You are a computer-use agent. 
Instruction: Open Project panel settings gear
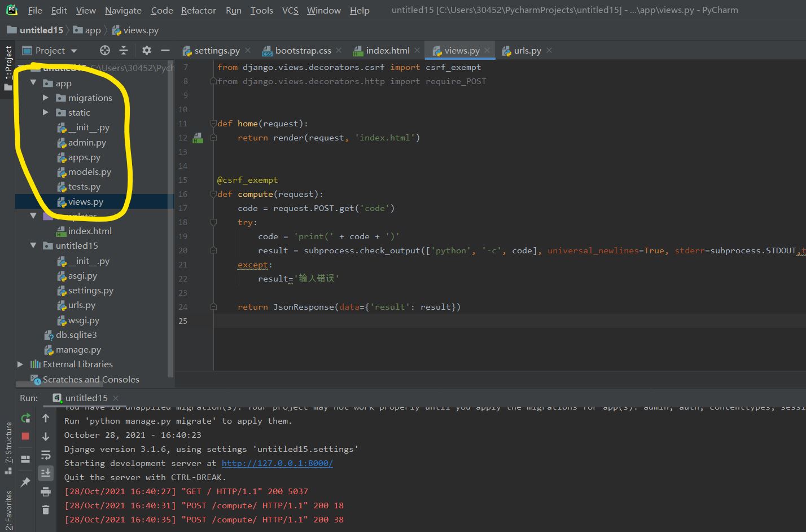point(147,51)
